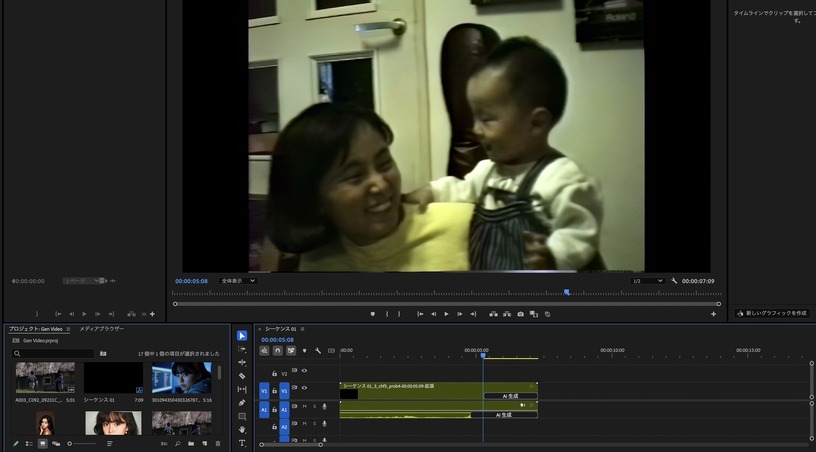Viewport: 816px width, 452px height.
Task: Click the Lift button in Program Monitor
Action: (493, 314)
